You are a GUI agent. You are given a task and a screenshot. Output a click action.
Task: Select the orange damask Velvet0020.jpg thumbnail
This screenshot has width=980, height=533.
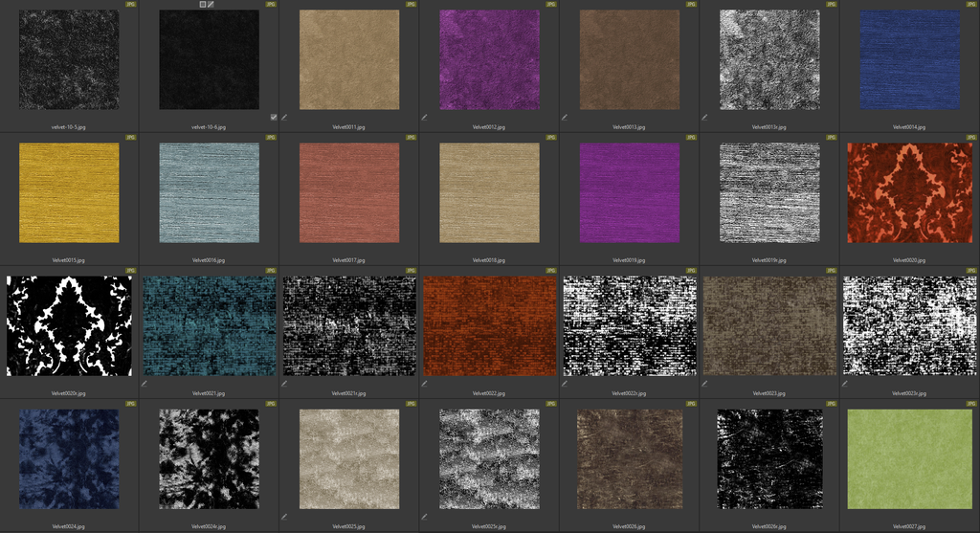point(909,192)
